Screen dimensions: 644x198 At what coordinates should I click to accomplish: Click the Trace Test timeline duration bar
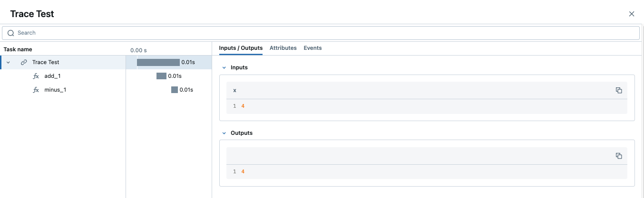[x=158, y=62]
